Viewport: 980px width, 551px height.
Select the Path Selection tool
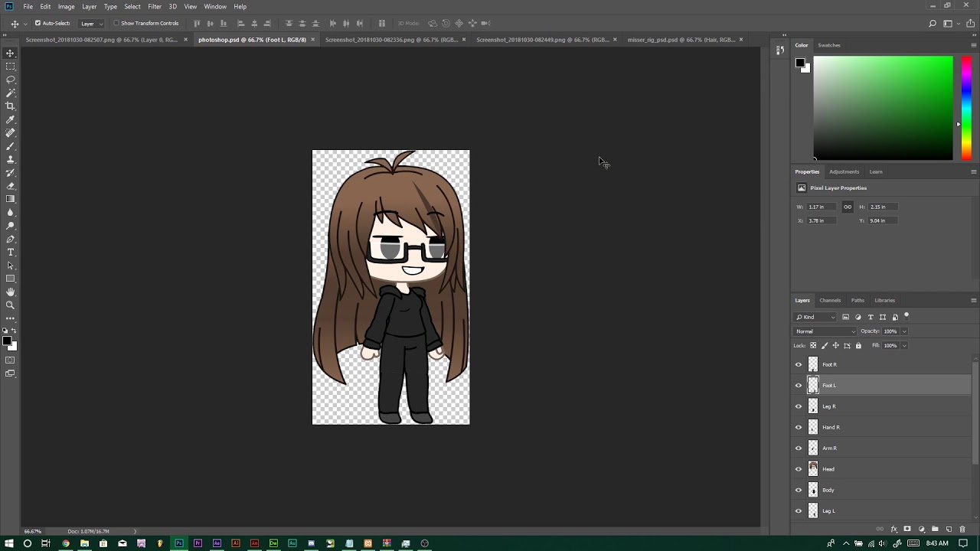tap(11, 266)
